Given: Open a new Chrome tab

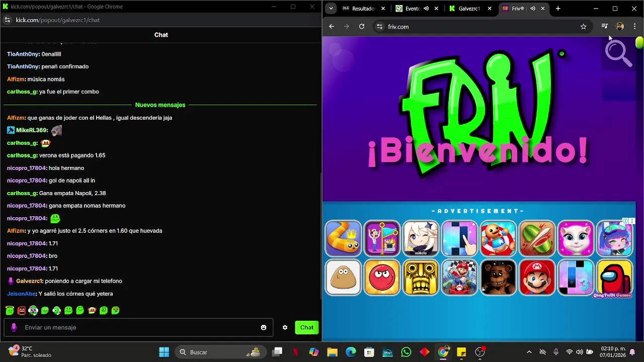Looking at the screenshot, I should point(558,9).
